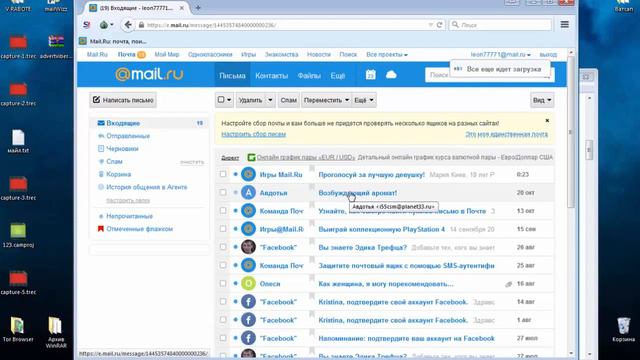Click the unread dot on Олеся email
640x360 pixels.
pyautogui.click(x=236, y=283)
